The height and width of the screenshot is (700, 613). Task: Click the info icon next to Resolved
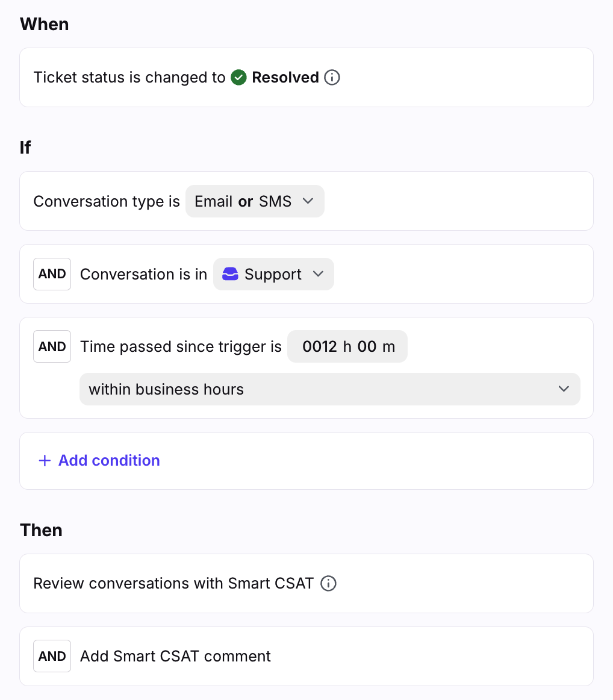(x=332, y=78)
